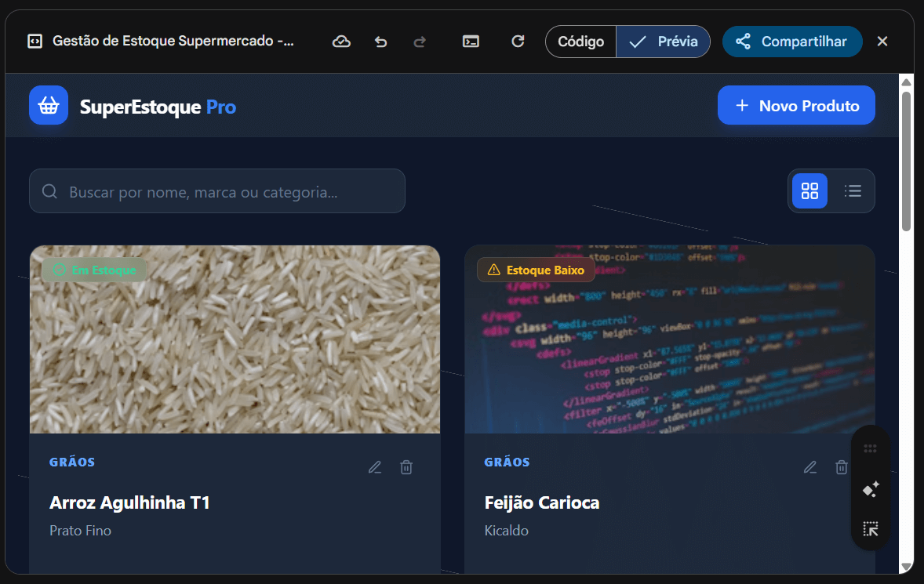Open the Feijão Carioca code image
The height and width of the screenshot is (584, 924).
pyautogui.click(x=669, y=339)
